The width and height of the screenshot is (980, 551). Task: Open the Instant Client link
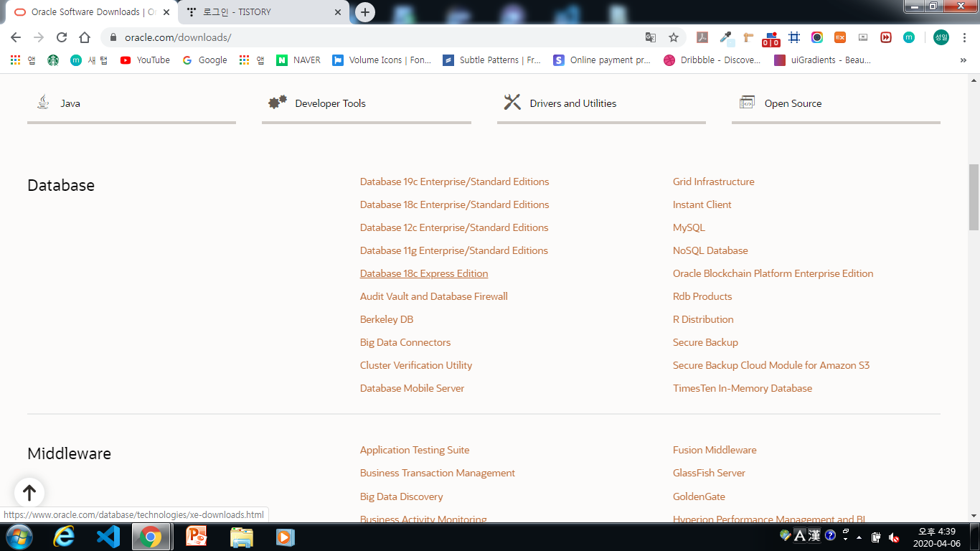702,204
